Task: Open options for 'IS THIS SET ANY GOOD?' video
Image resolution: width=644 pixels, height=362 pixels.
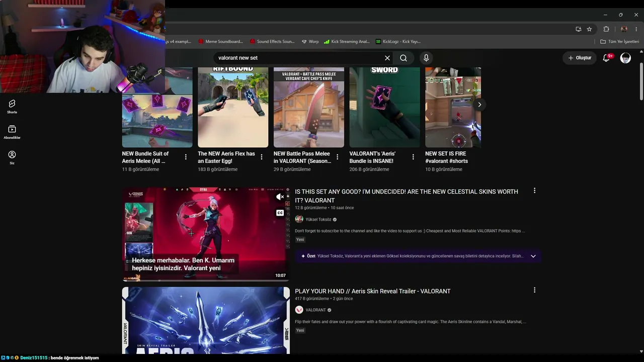Action: coord(534,191)
